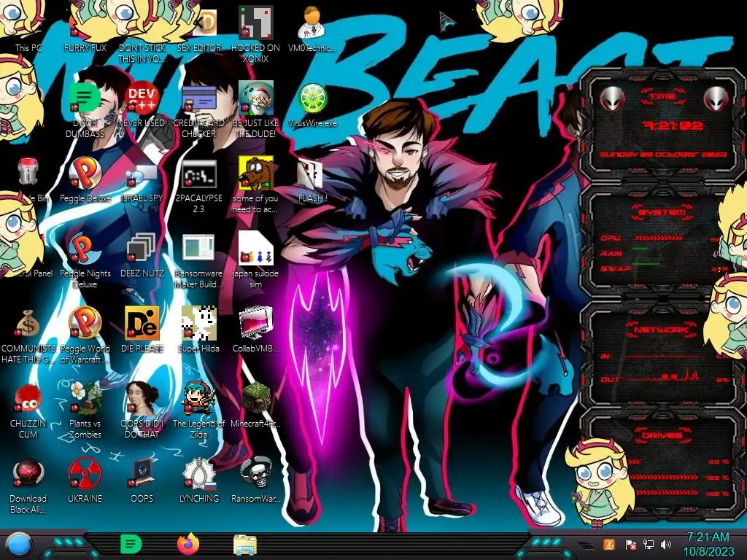This screenshot has width=747, height=560.
Task: Click the left alien head in the TIME widget
Action: [613, 98]
